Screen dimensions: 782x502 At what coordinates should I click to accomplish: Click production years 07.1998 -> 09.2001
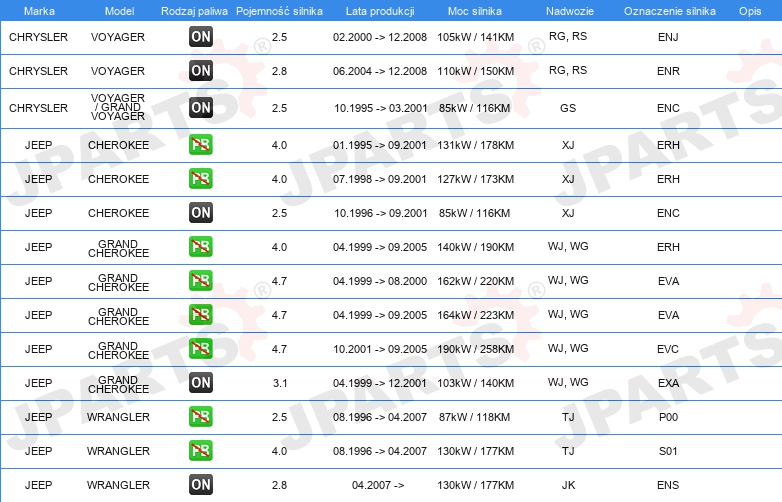click(x=380, y=179)
